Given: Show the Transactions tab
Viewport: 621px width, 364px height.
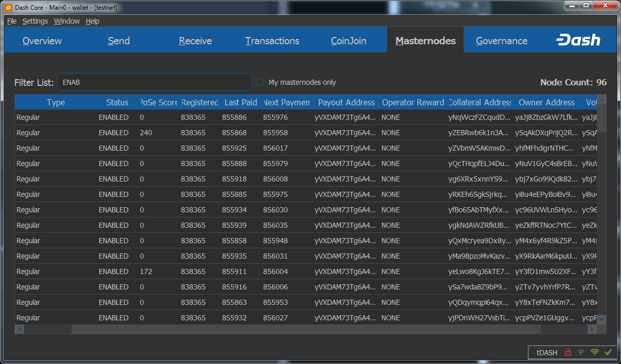Looking at the screenshot, I should [x=272, y=41].
